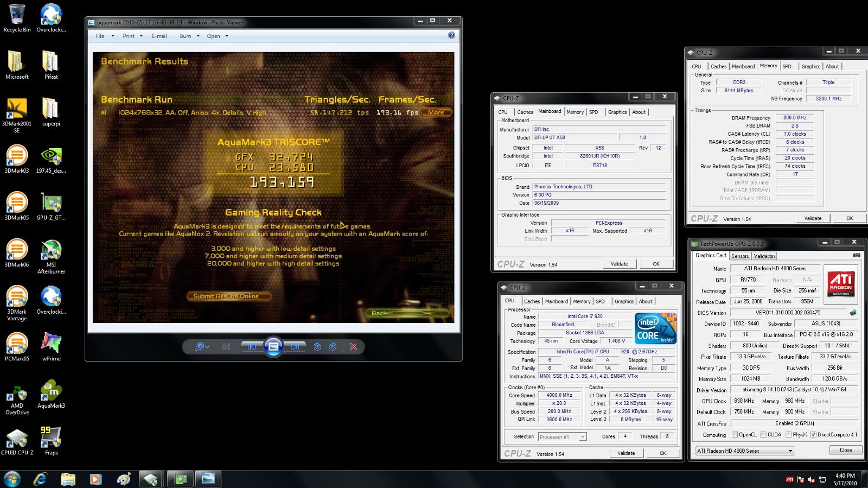Launch the Fraps desktop icon
The image size is (868, 488).
click(x=51, y=441)
